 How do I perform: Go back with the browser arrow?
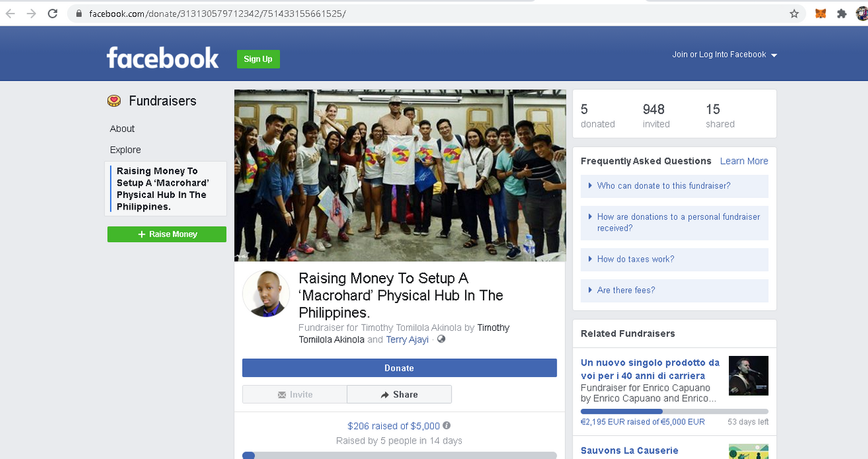pyautogui.click(x=10, y=14)
